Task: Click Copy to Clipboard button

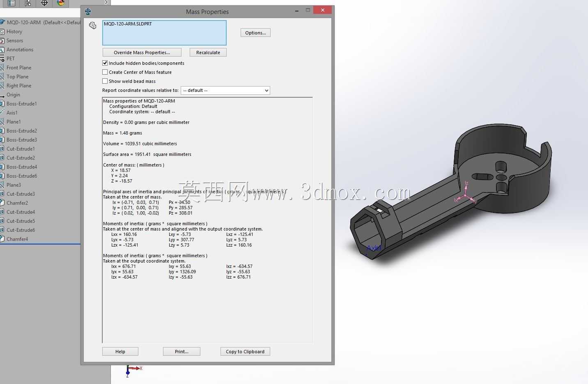Action: coord(245,352)
